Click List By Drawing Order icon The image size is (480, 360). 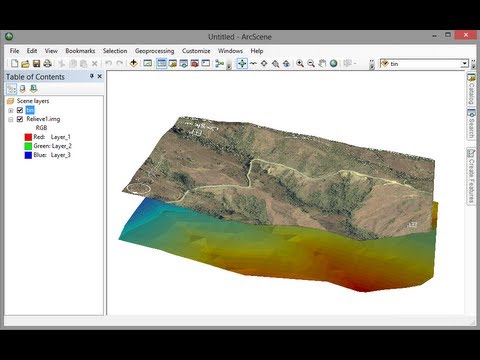[11, 89]
